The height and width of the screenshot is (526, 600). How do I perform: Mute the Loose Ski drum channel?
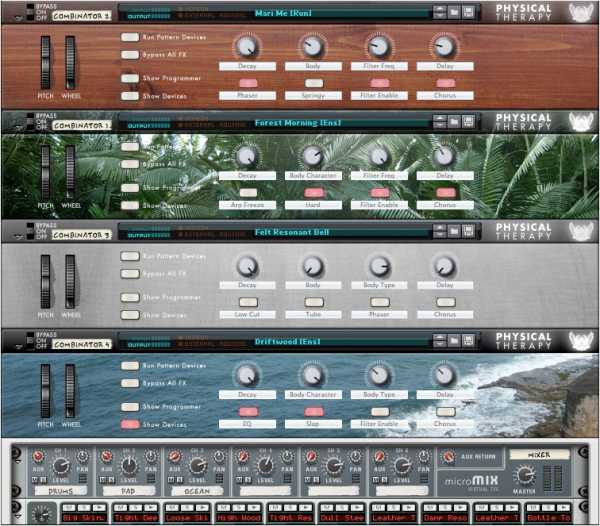pos(172,508)
